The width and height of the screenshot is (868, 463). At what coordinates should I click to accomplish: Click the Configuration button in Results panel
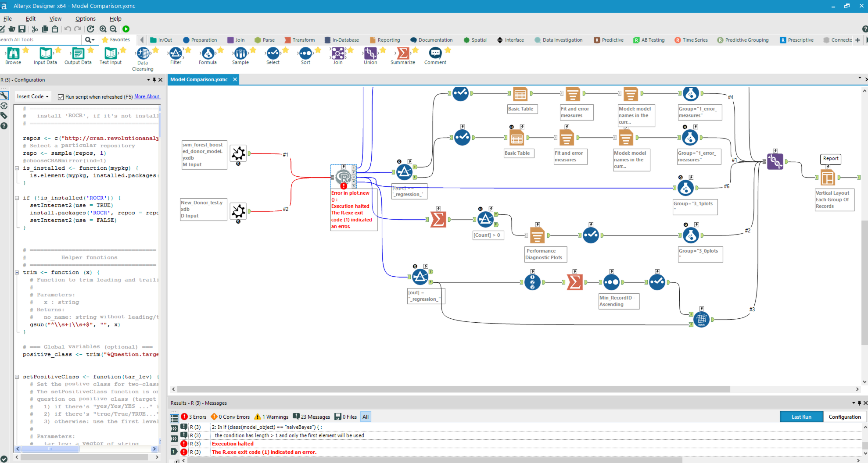[845, 417]
